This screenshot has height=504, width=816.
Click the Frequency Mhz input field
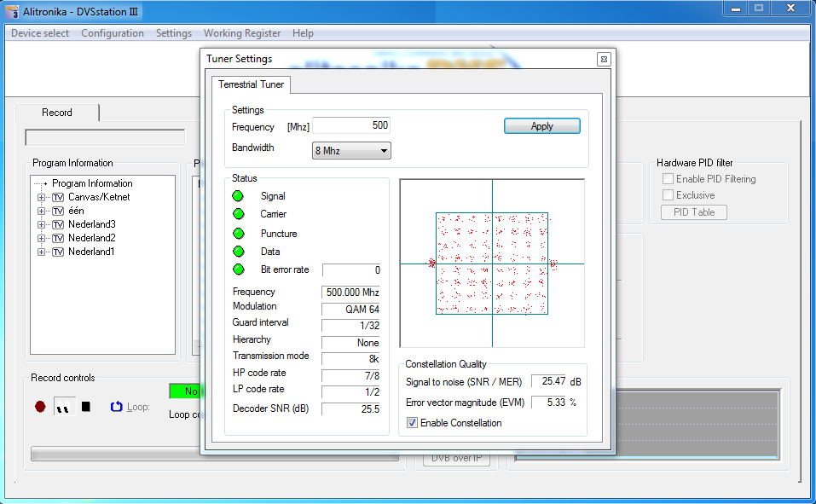pyautogui.click(x=351, y=126)
